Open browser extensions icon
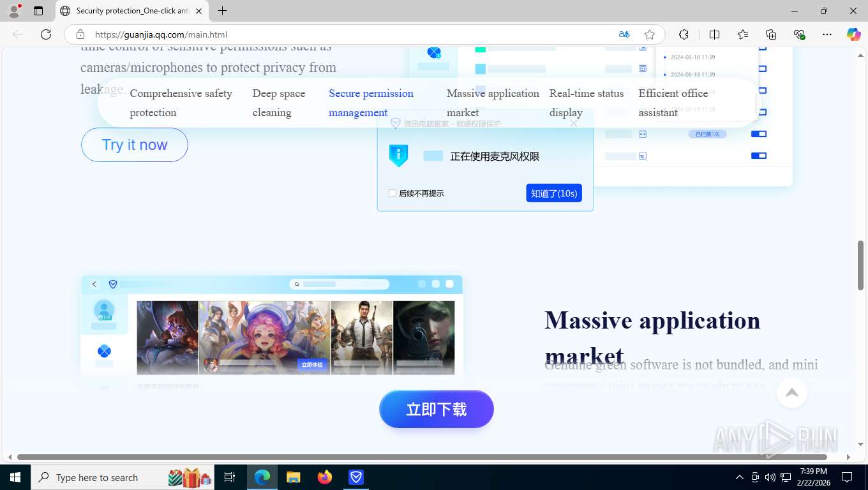868x490 pixels. point(684,34)
